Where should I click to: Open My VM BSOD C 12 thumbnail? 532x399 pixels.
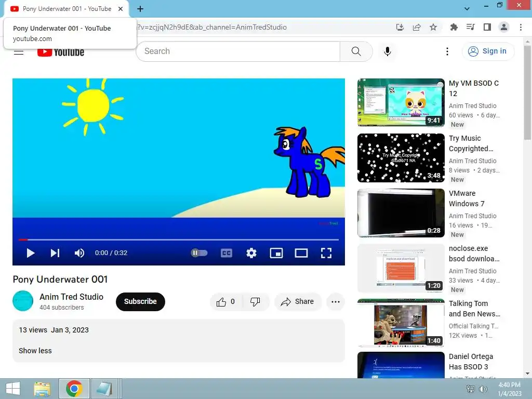pyautogui.click(x=401, y=102)
